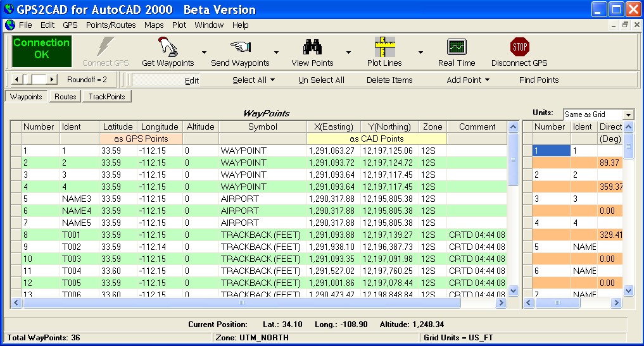
Task: Click the X(Easting) column header
Action: (x=334, y=127)
